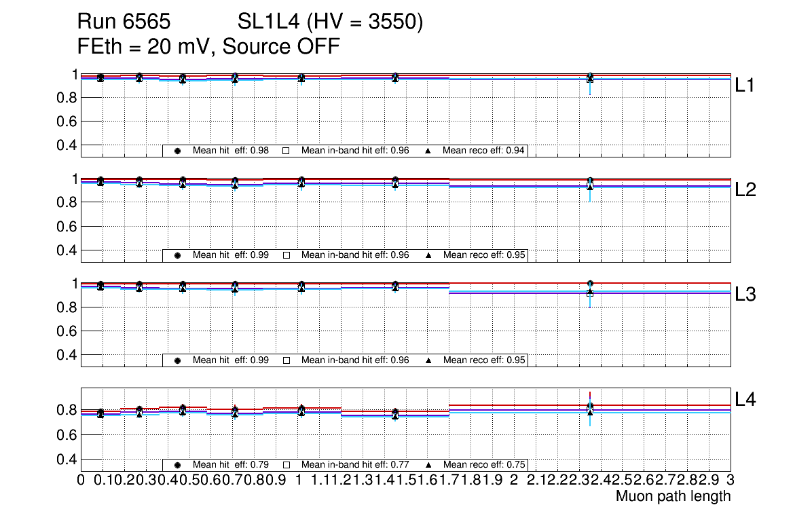
Task: Click the filled circle legend marker in L1 panel
Action: (177, 151)
